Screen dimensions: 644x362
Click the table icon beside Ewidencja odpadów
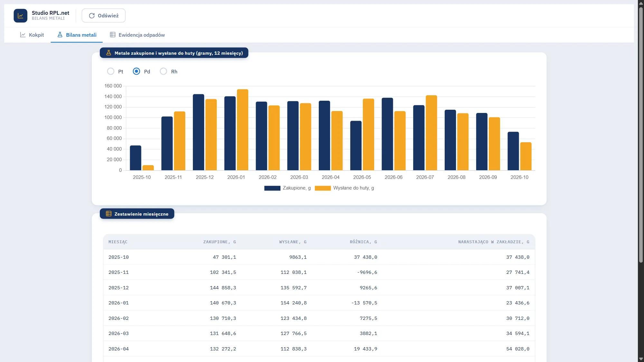[x=113, y=35]
